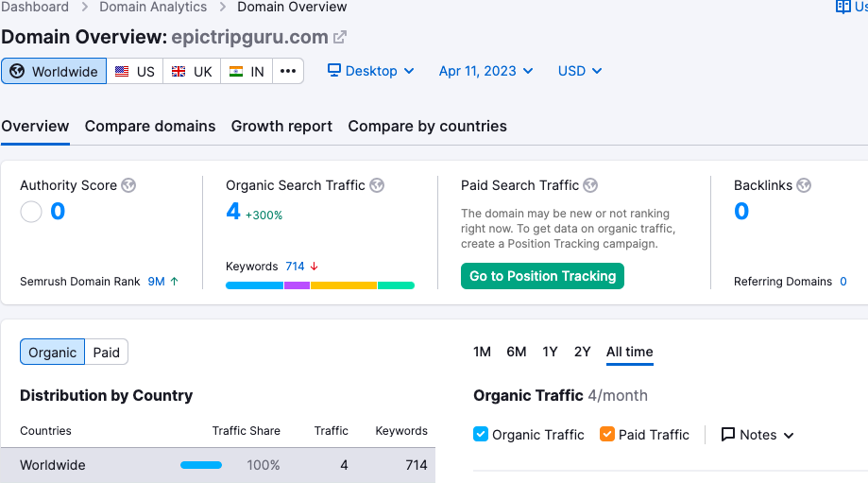Viewport: 868px width, 483px height.
Task: Switch to the Compare domains tab
Action: tap(150, 126)
